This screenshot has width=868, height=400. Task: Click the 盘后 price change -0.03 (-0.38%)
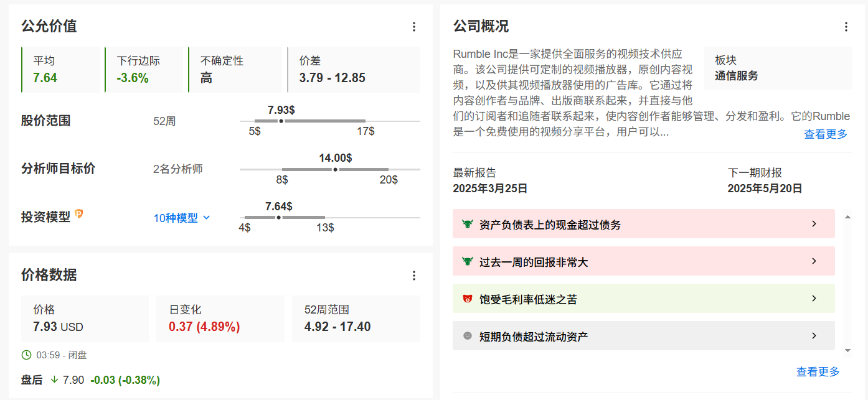[125, 379]
